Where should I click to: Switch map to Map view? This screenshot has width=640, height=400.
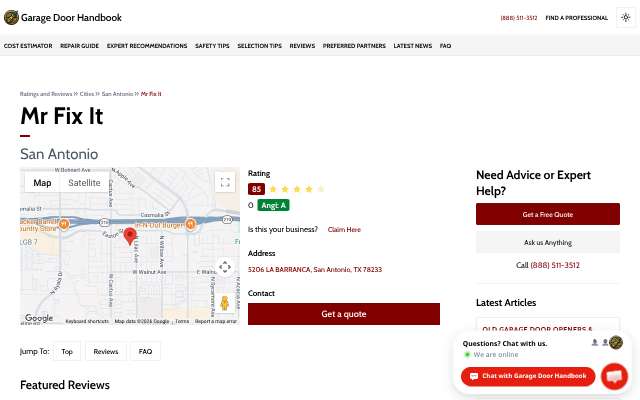[x=42, y=183]
